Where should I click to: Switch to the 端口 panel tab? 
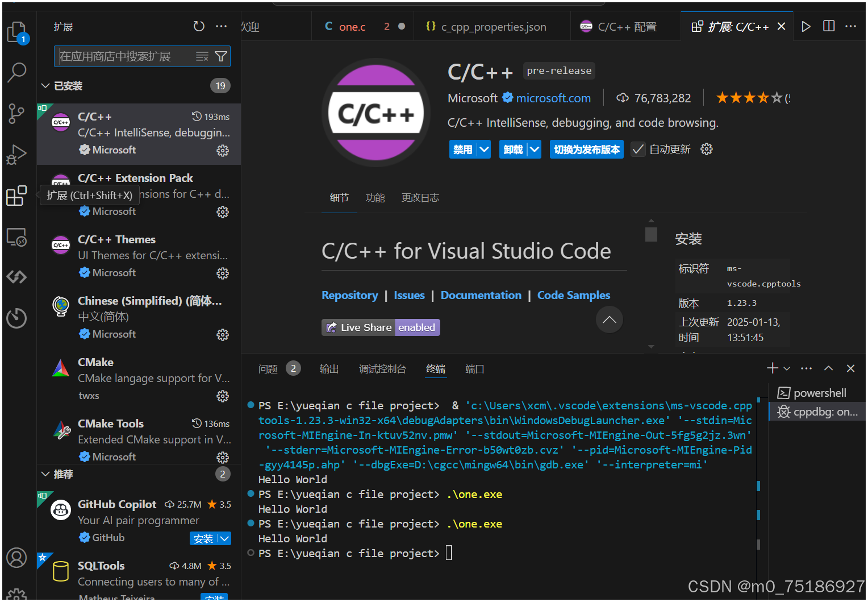474,369
